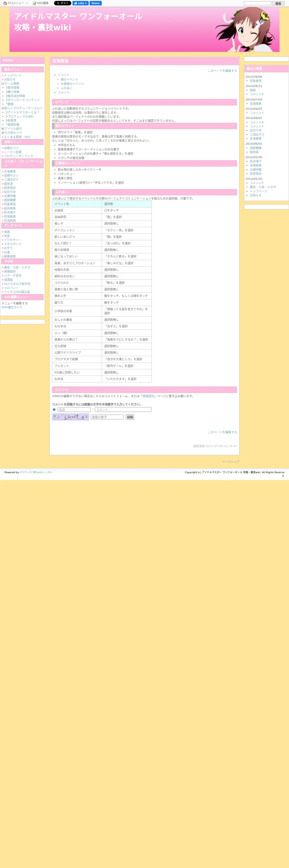Select the comment form radio button

point(54,409)
